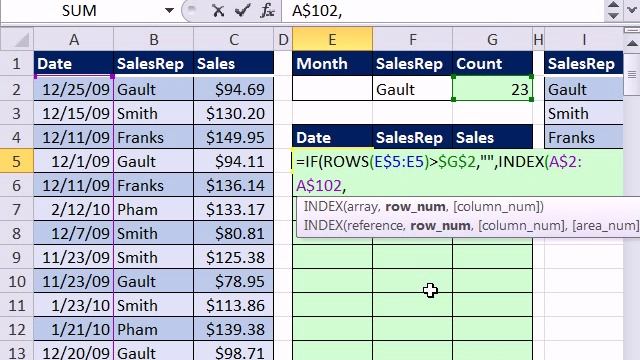640x360 pixels.
Task: Select date cell 1/23/10
Action: (73, 305)
